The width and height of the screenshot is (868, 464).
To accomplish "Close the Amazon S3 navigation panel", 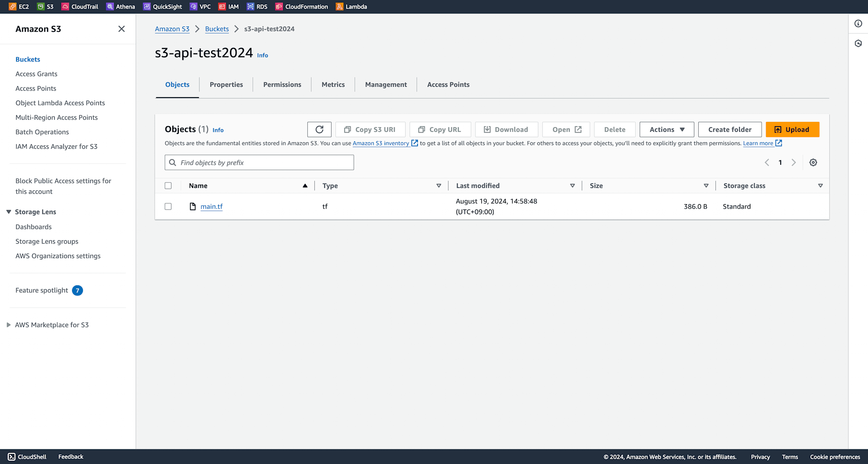I will (122, 29).
